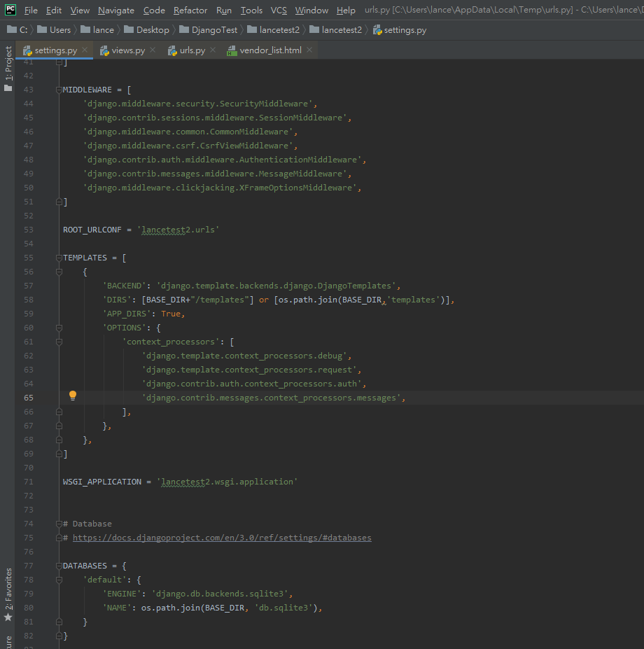Collapse the TEMPLATES block
Viewport: 644px width, 649px height.
coord(59,258)
